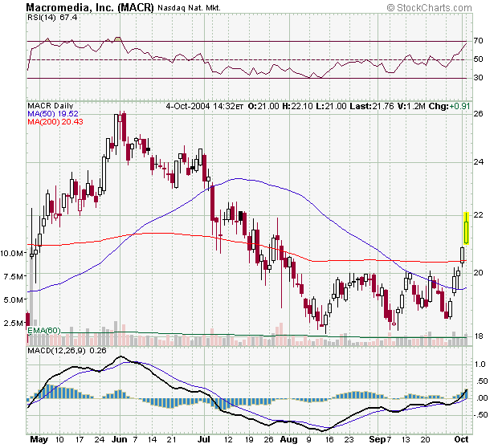498x448 pixels.
Task: Click the Last:21.76 price value
Action: (372, 106)
